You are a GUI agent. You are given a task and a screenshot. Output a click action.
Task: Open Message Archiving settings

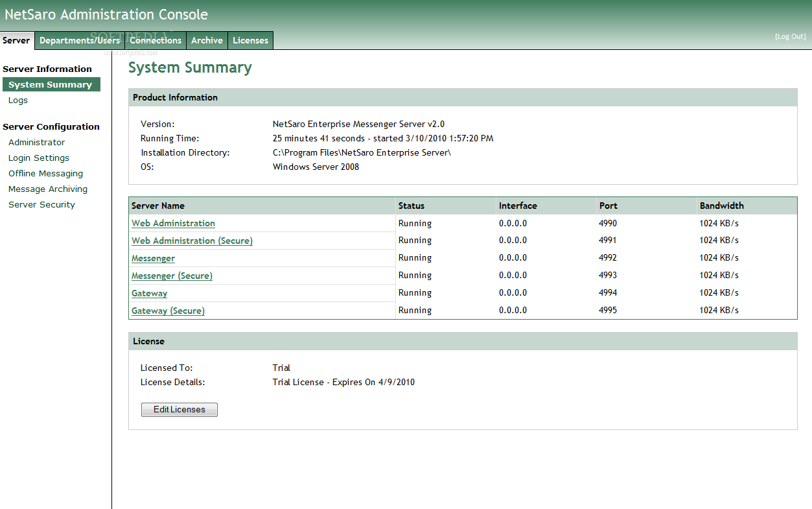[x=48, y=189]
